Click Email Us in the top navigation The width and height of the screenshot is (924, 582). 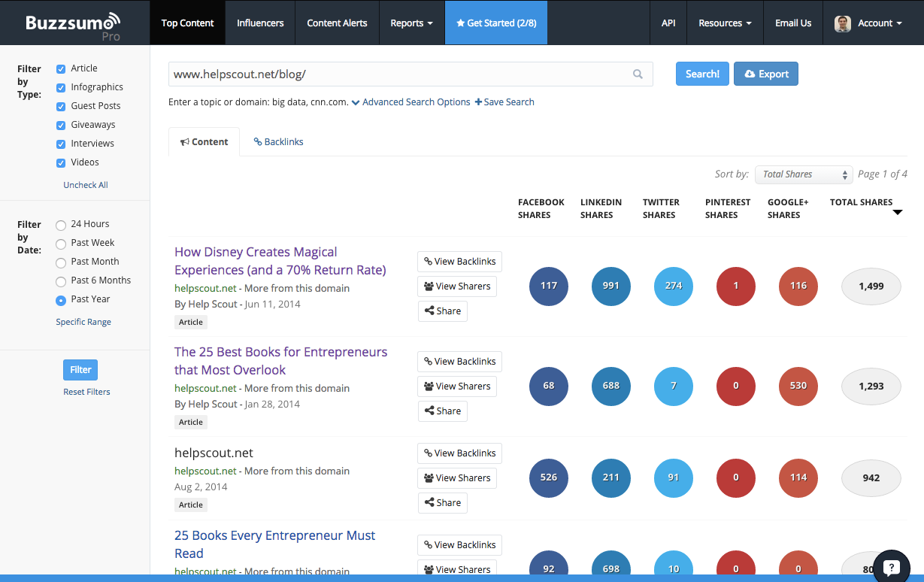point(793,23)
